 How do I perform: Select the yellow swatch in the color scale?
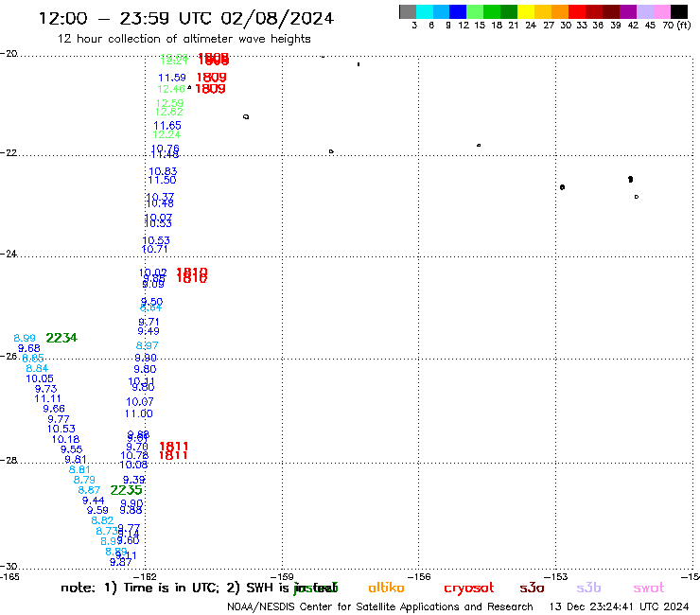click(x=526, y=11)
